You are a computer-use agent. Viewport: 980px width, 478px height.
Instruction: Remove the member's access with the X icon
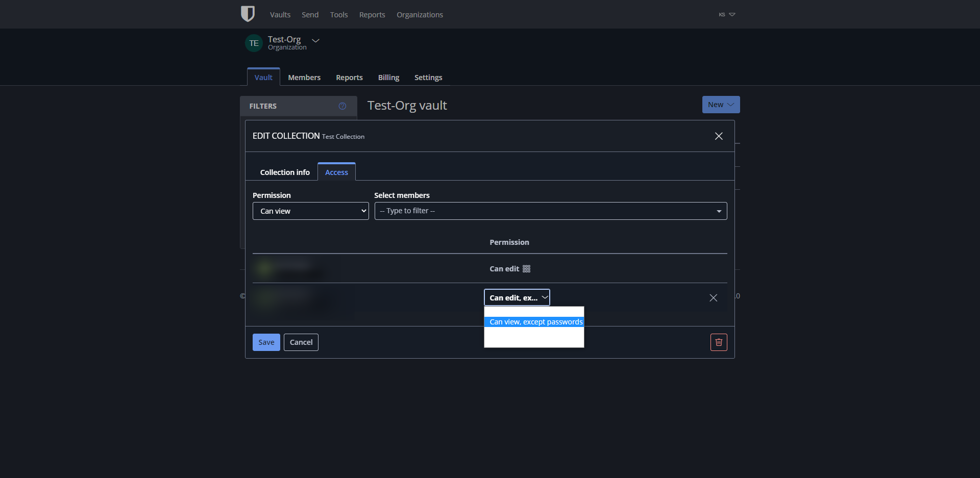coord(713,297)
